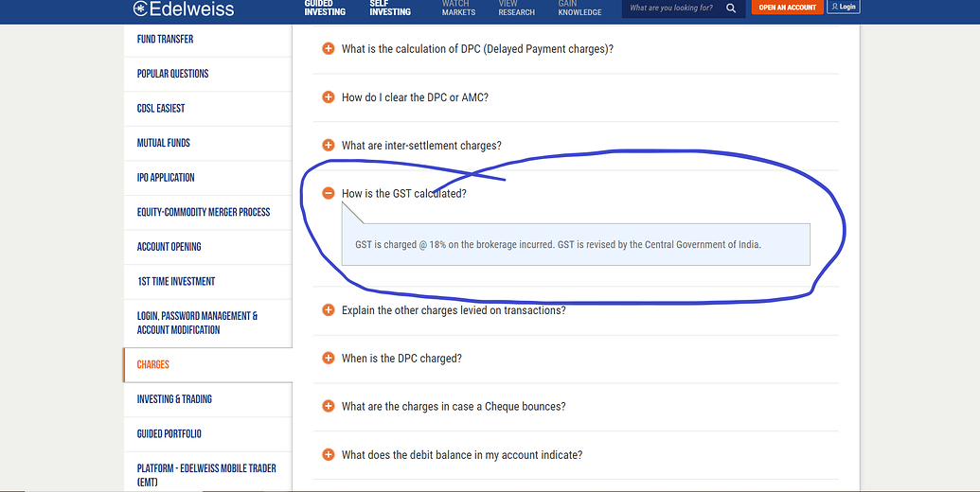Expand 'Explain the other charges levied on transactions?'
The width and height of the screenshot is (980, 492).
click(454, 310)
